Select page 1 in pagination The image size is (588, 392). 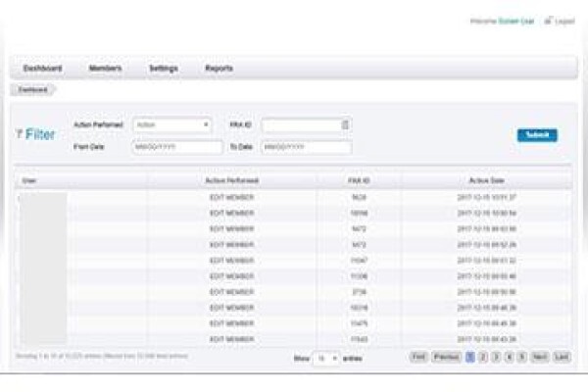pyautogui.click(x=469, y=357)
